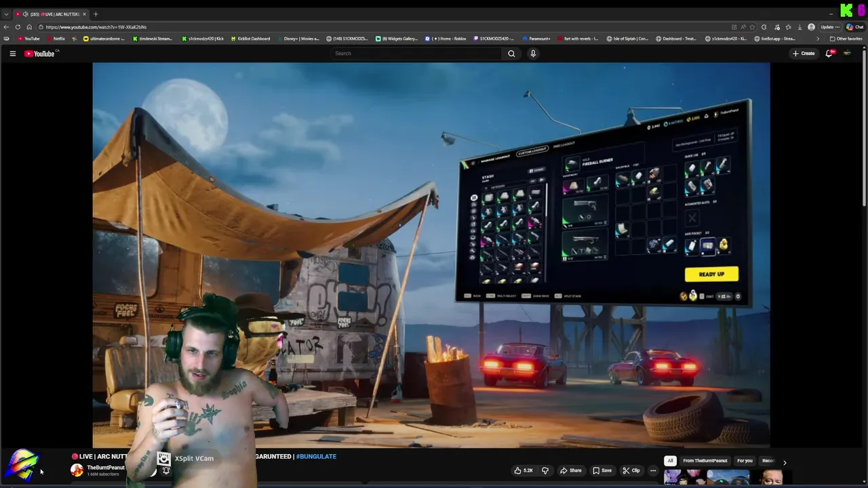The width and height of the screenshot is (868, 488).
Task: Share the video with Share button
Action: pyautogui.click(x=571, y=470)
